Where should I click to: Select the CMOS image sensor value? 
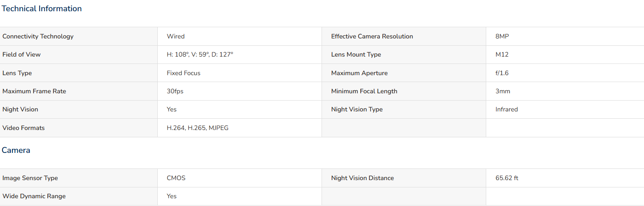tap(176, 178)
